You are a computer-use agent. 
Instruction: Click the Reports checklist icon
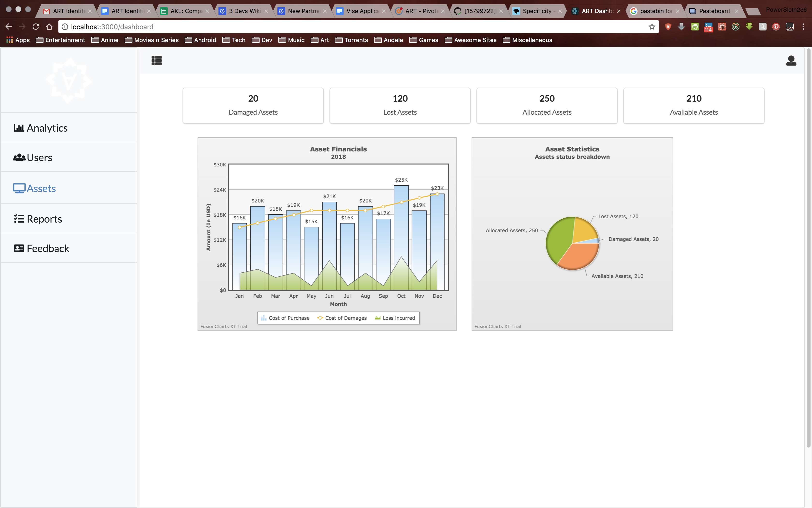click(x=19, y=219)
